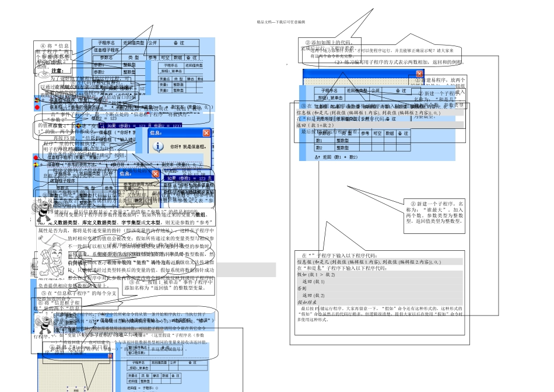
Task: Click the 数2 parameter cell in the right table
Action: (325, 148)
